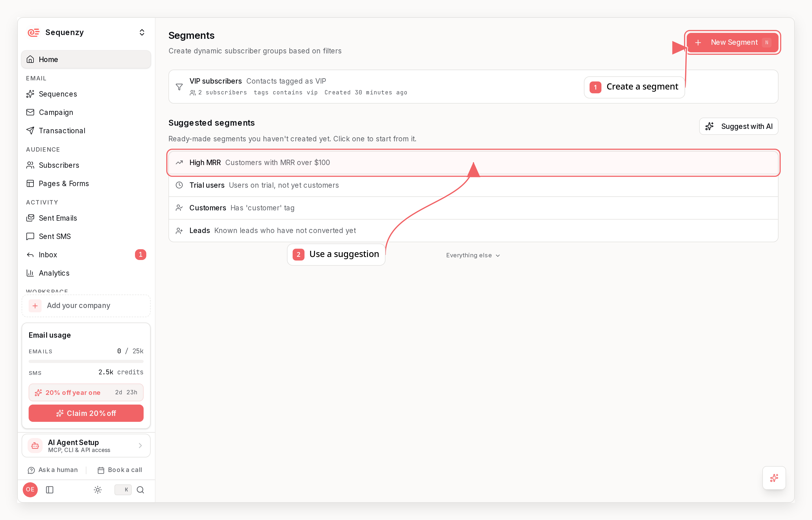
Task: Open Analytics in the sidebar
Action: click(86, 273)
